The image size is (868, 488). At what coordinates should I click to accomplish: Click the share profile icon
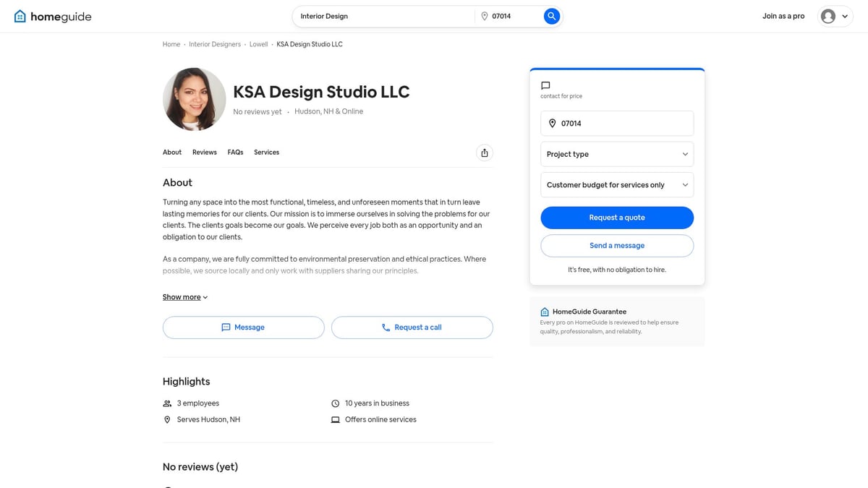coord(485,153)
